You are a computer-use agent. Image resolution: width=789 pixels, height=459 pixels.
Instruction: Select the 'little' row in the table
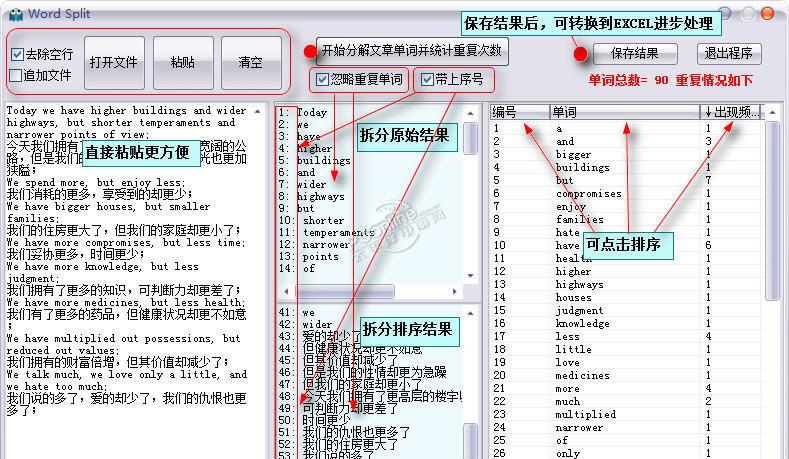point(626,349)
